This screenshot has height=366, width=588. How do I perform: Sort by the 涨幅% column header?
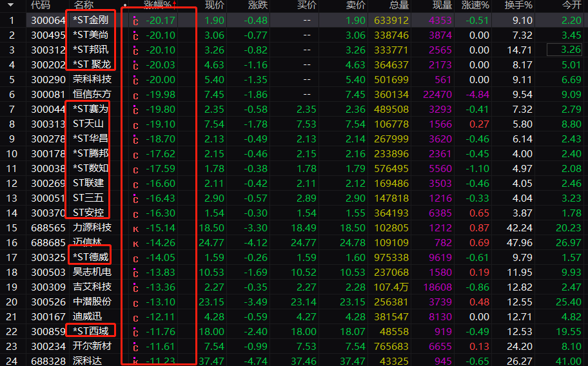[x=157, y=5]
